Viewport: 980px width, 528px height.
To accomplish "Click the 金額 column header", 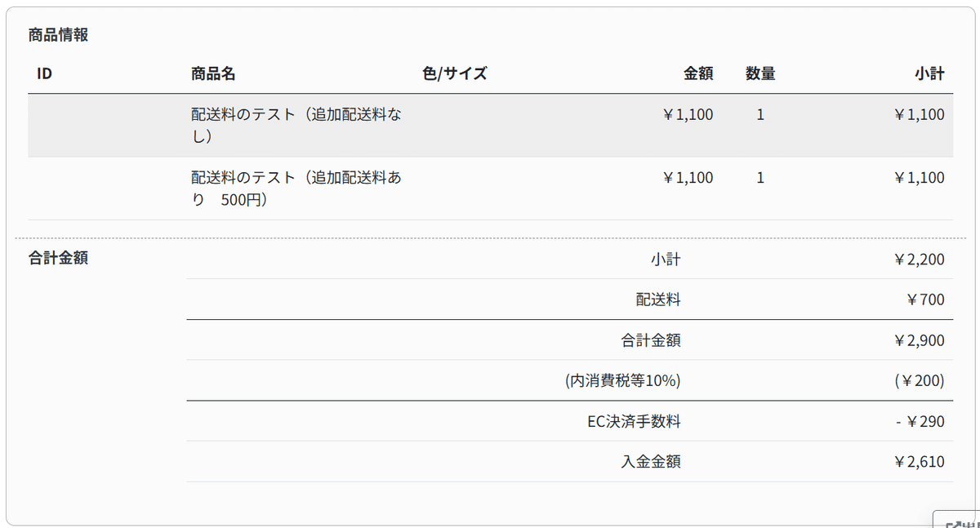I will (x=698, y=73).
